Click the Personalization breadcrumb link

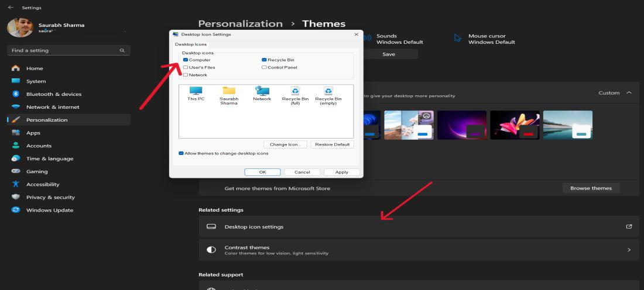(240, 24)
